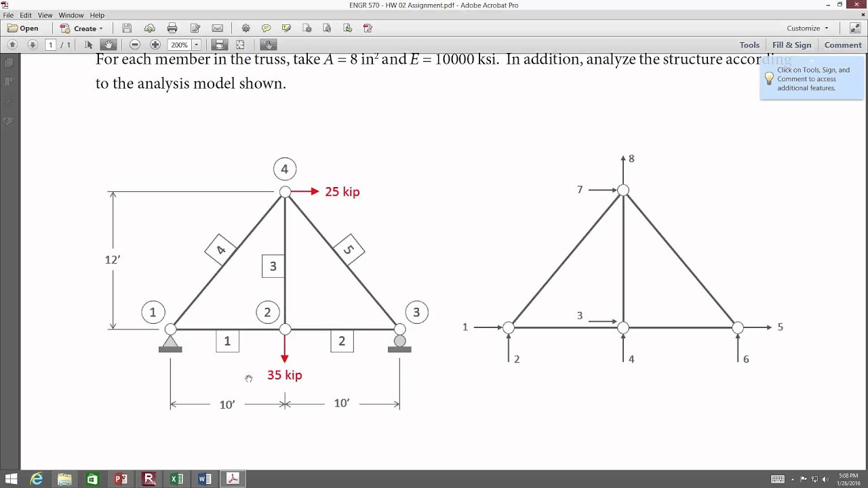Toggle the touch mode icon
868x488 pixels.
(269, 45)
